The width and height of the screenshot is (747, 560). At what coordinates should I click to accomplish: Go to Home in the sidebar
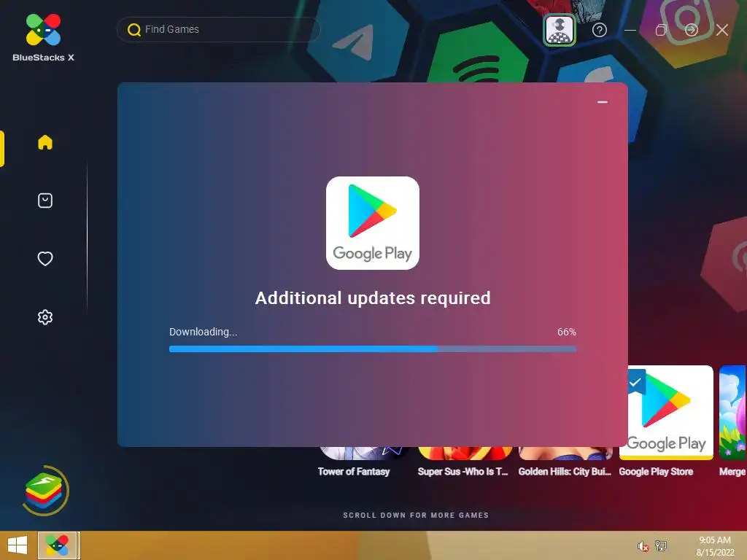tap(45, 142)
